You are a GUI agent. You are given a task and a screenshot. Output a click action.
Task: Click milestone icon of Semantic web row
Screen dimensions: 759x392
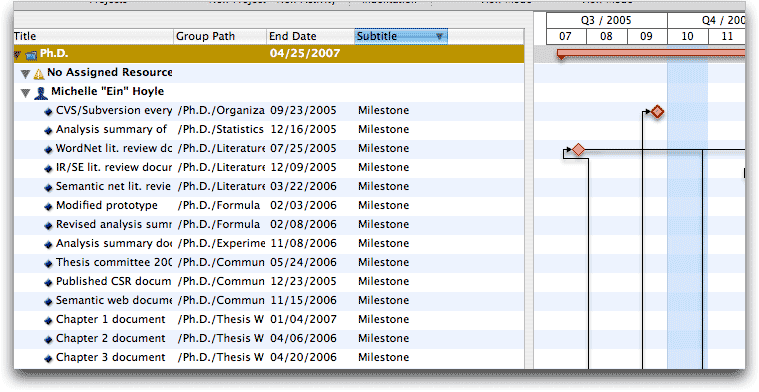48,302
